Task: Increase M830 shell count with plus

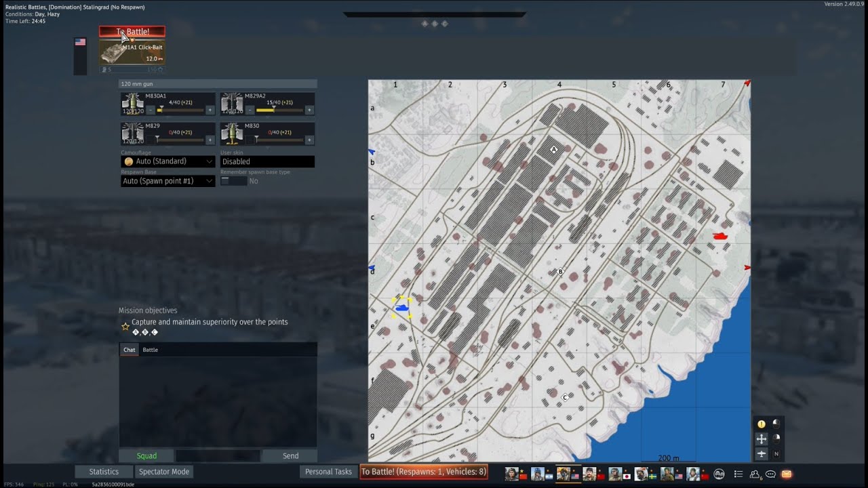Action: (x=309, y=140)
